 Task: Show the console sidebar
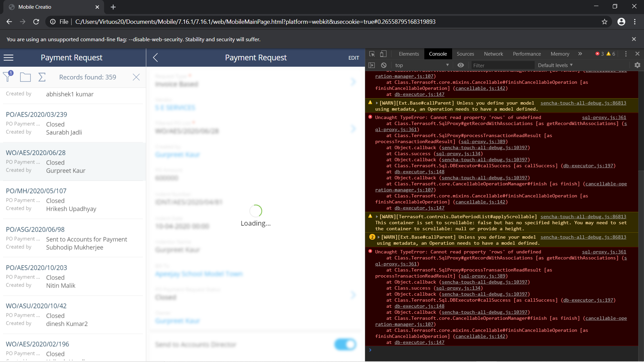[x=372, y=65]
